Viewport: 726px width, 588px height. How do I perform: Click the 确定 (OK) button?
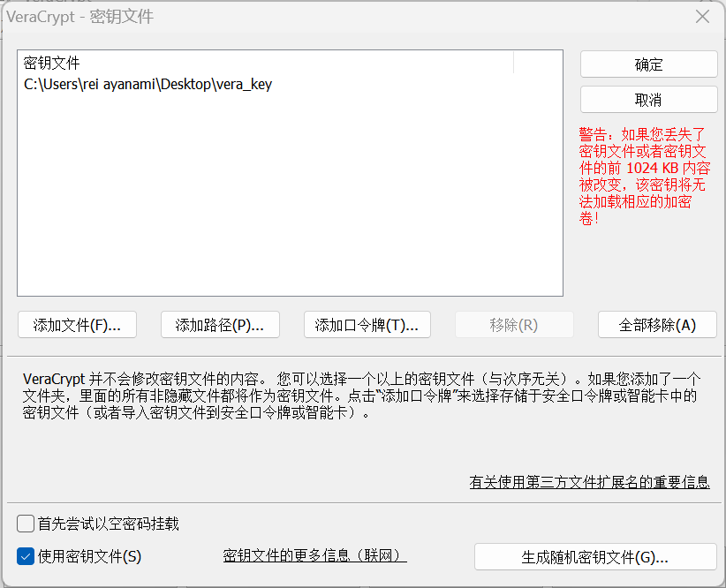pyautogui.click(x=648, y=64)
